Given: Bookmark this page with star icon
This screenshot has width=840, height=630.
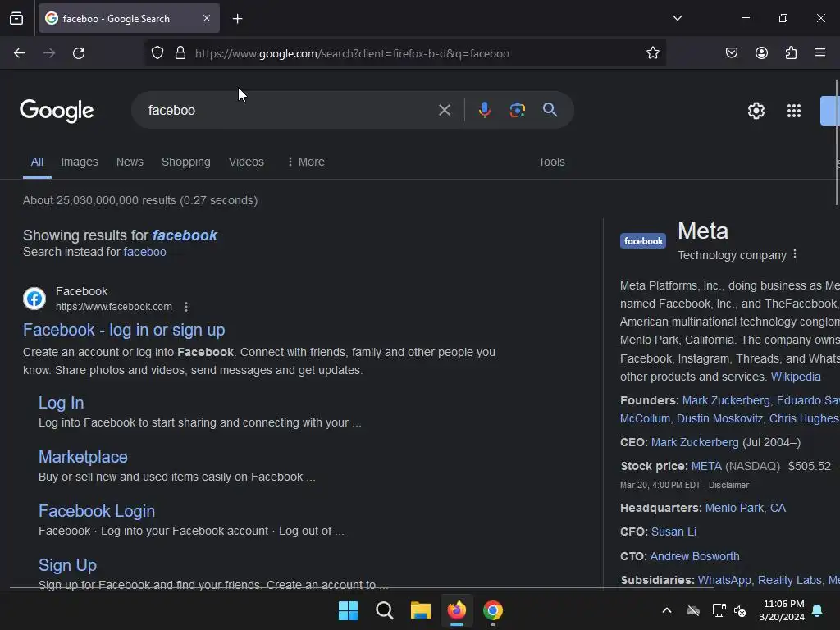Looking at the screenshot, I should tap(652, 53).
